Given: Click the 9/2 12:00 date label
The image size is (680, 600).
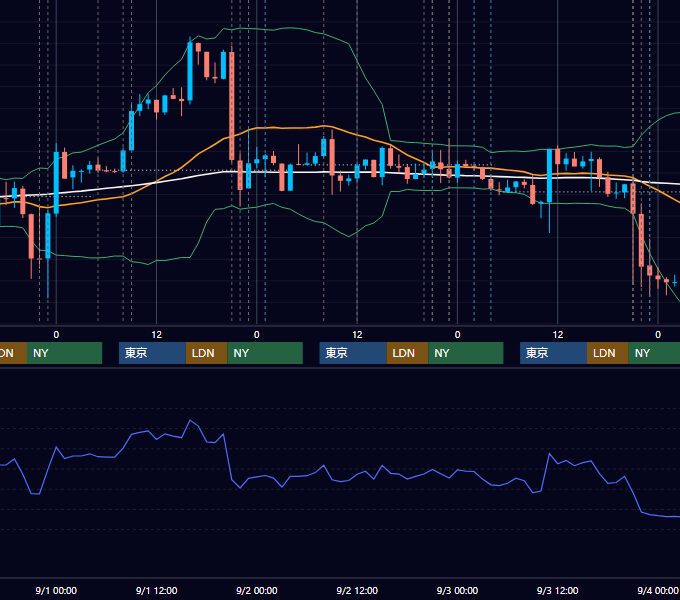Looking at the screenshot, I should pyautogui.click(x=357, y=590).
